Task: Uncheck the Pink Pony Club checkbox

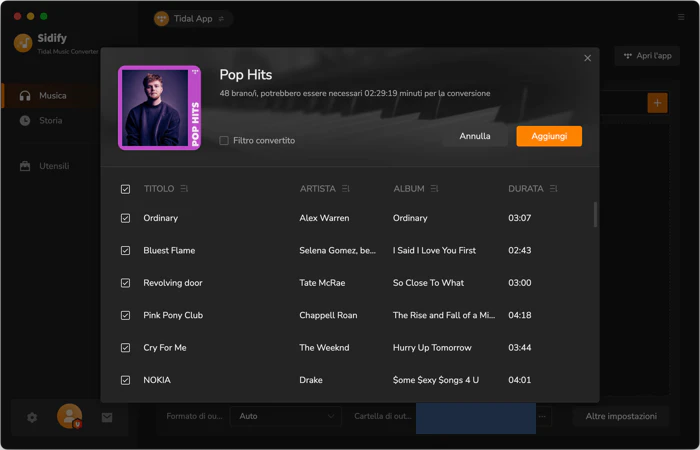Action: point(125,316)
